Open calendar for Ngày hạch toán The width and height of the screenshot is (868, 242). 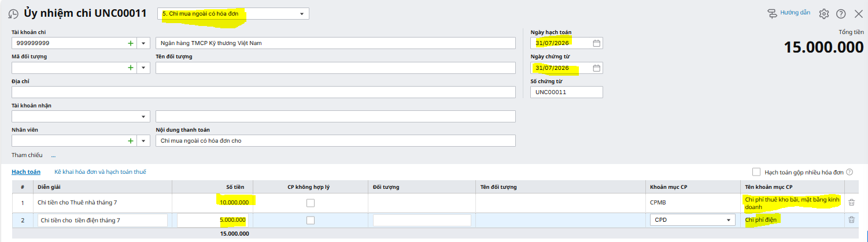[x=597, y=43]
